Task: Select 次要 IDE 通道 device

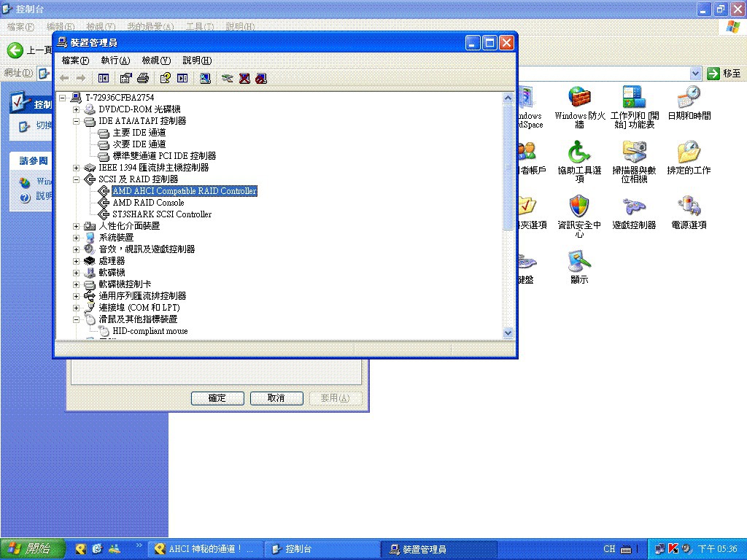Action: 139,144
